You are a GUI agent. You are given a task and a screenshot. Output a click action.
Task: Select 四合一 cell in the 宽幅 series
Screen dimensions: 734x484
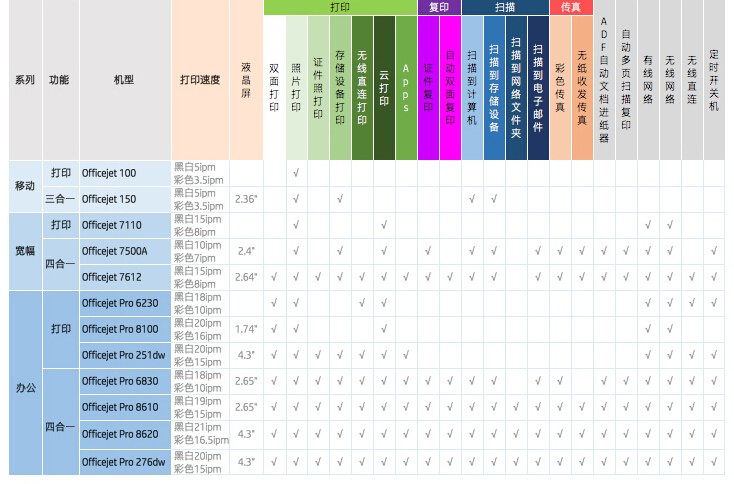(x=60, y=264)
